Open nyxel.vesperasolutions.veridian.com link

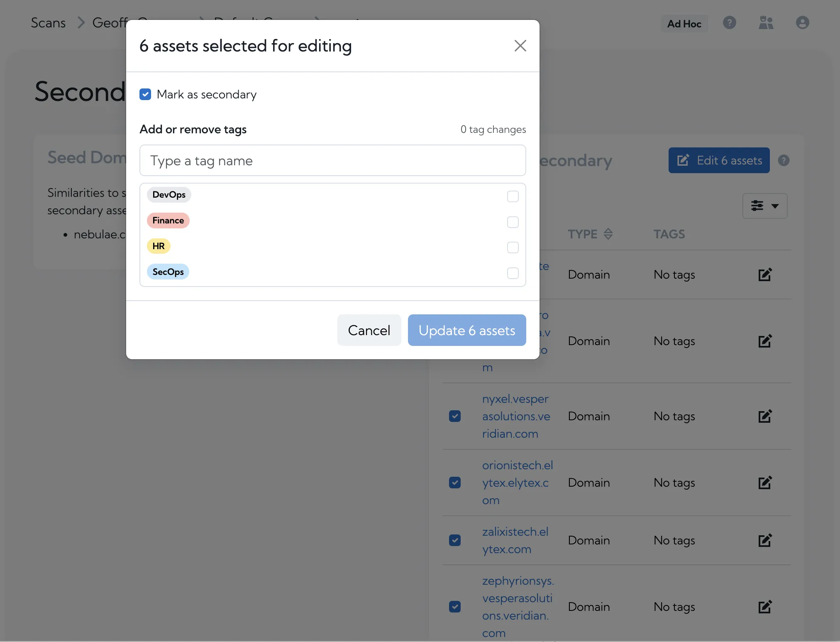(x=516, y=416)
